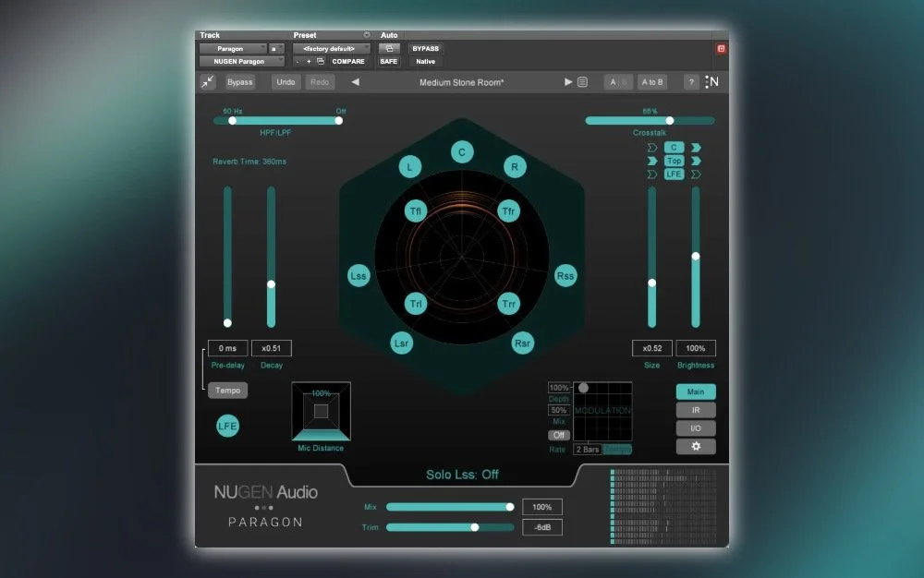Select the Lsr left rear speaker node
Viewport: 924px width, 578px height.
[401, 343]
